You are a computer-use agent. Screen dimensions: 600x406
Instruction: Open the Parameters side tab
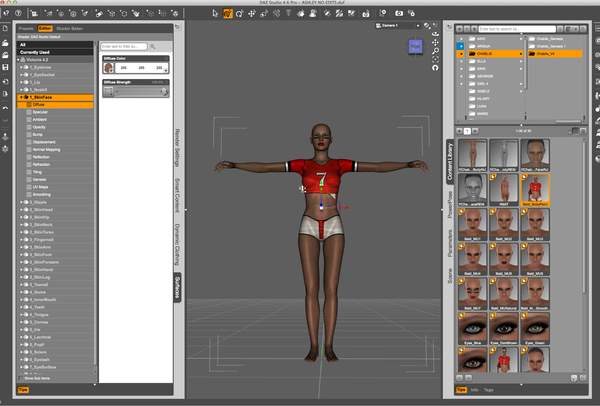coord(450,243)
